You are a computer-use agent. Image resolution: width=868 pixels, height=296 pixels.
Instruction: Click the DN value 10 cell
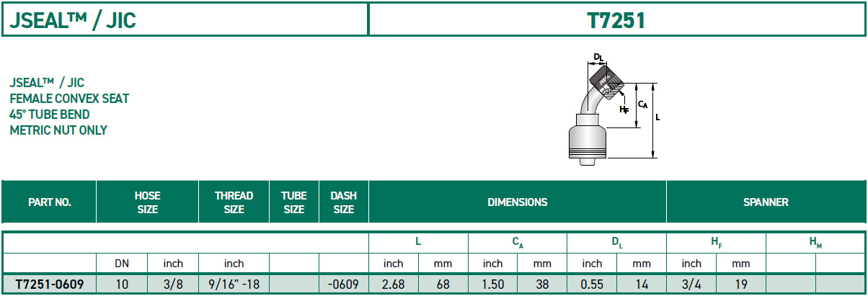(x=122, y=284)
